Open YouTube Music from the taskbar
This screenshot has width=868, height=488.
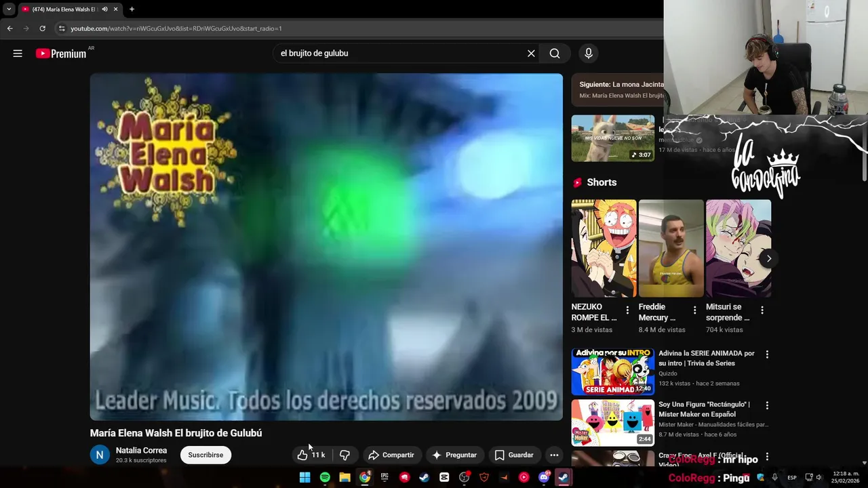click(524, 477)
